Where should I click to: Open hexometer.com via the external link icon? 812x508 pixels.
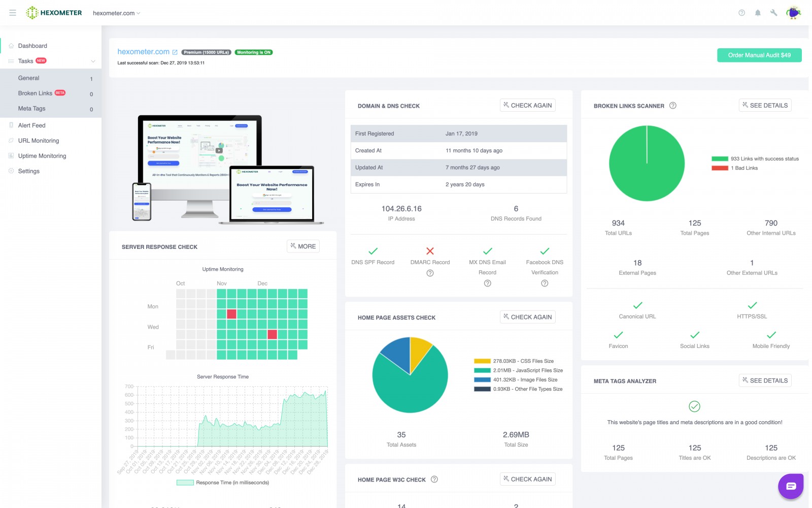click(175, 52)
